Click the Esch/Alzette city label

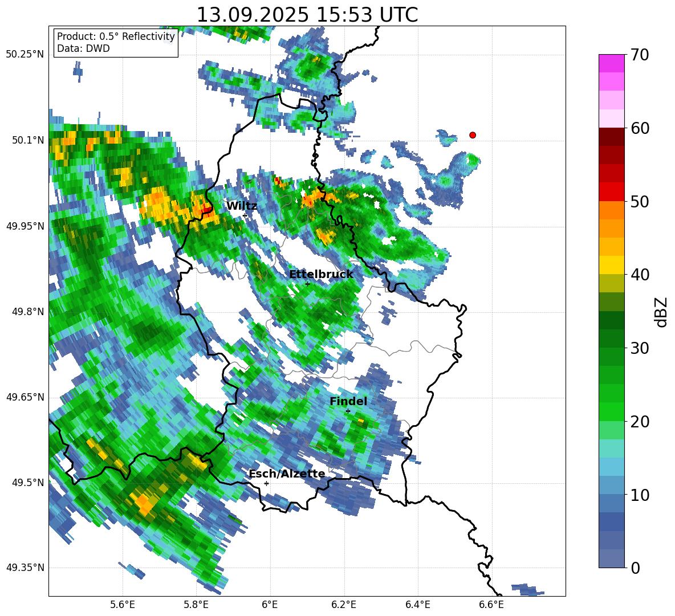pyautogui.click(x=287, y=474)
